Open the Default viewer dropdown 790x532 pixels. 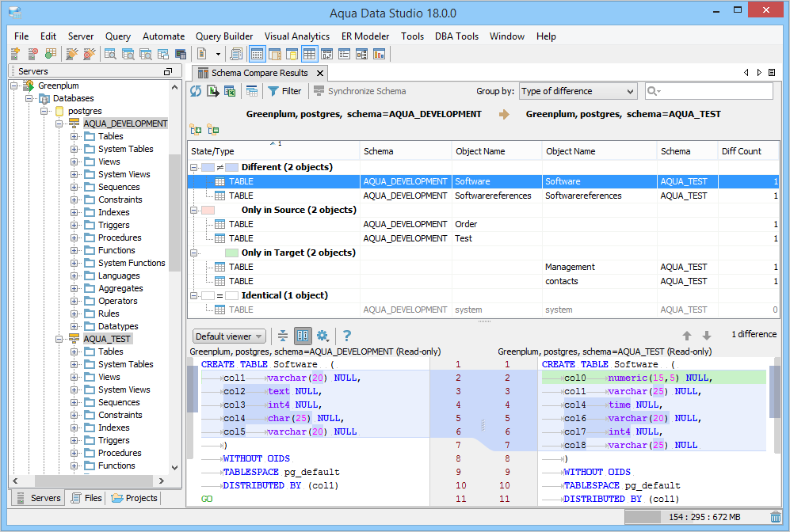point(229,336)
